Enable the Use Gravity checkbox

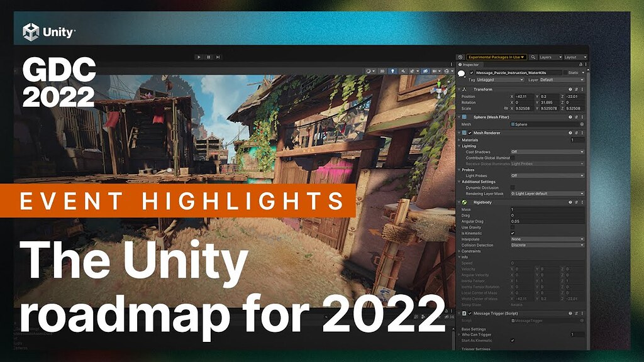[x=513, y=228]
